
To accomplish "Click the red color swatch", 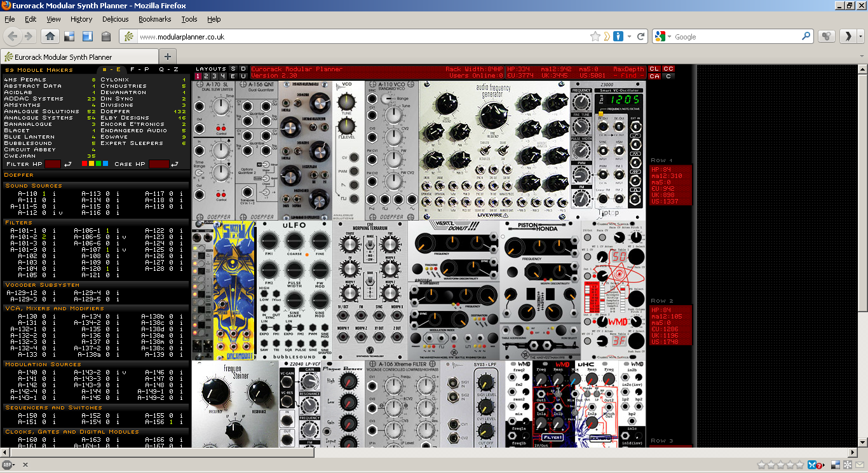I will pos(85,164).
